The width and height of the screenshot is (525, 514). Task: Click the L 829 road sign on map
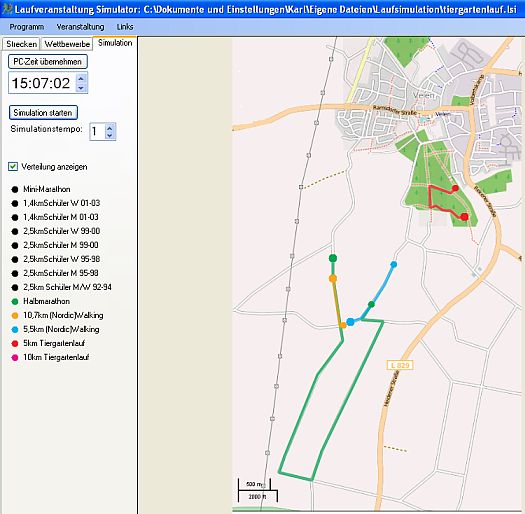(x=399, y=365)
